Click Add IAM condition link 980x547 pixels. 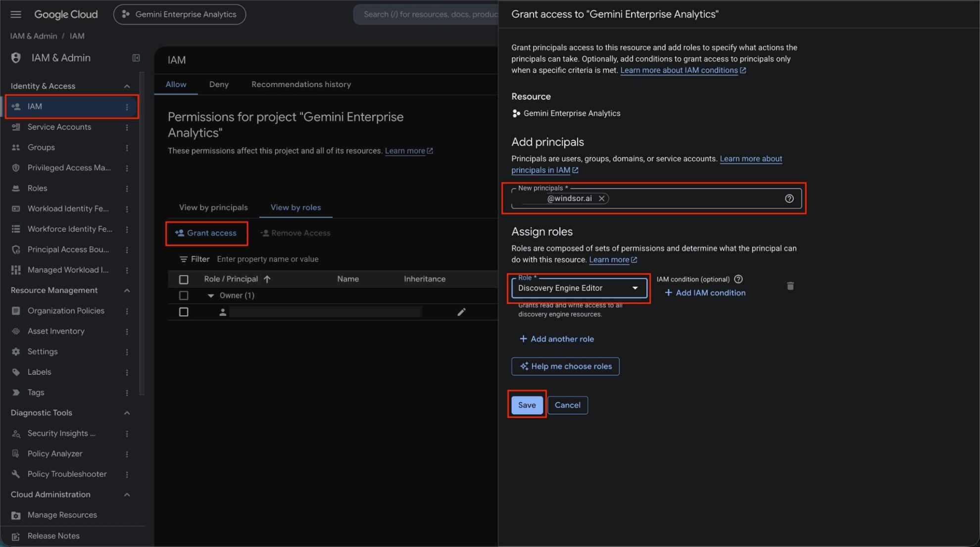(705, 293)
